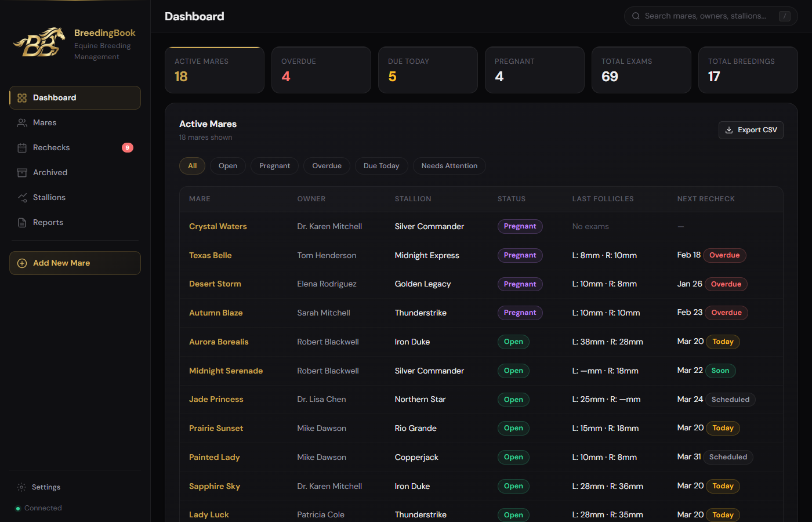The height and width of the screenshot is (522, 812).
Task: Click the Rechecks red badge showing 9
Action: pos(128,148)
